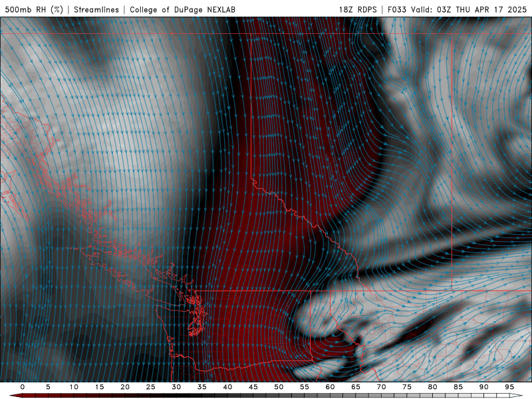Click the colorbar label "75"
The width and height of the screenshot is (532, 399).
coord(407,387)
